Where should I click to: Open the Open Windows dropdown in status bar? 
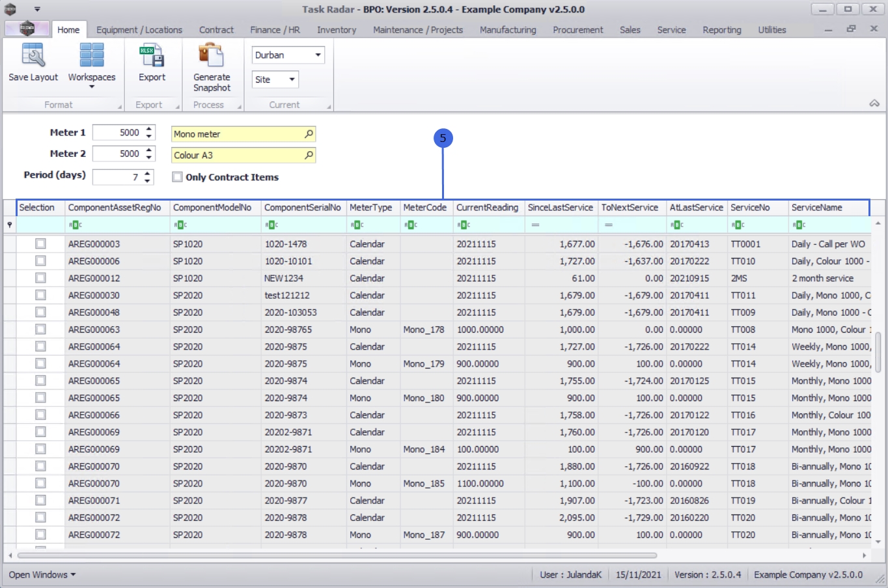tap(42, 574)
